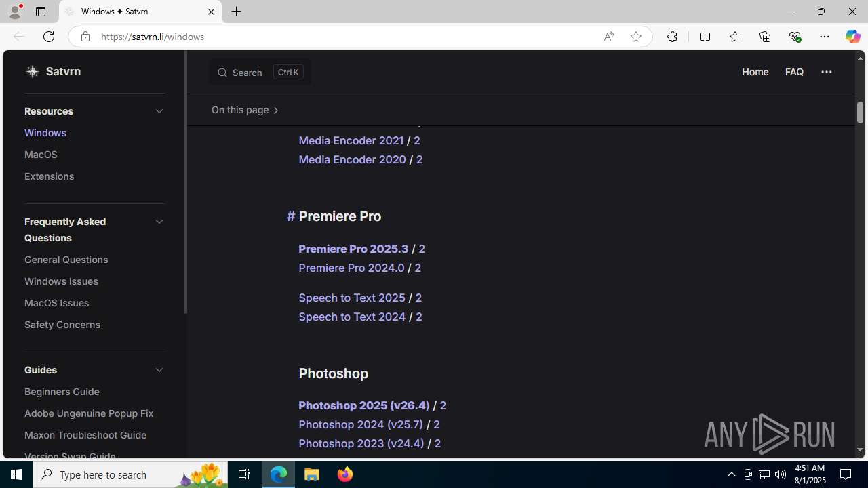
Task: Click the taskbar clock
Action: coord(809,474)
